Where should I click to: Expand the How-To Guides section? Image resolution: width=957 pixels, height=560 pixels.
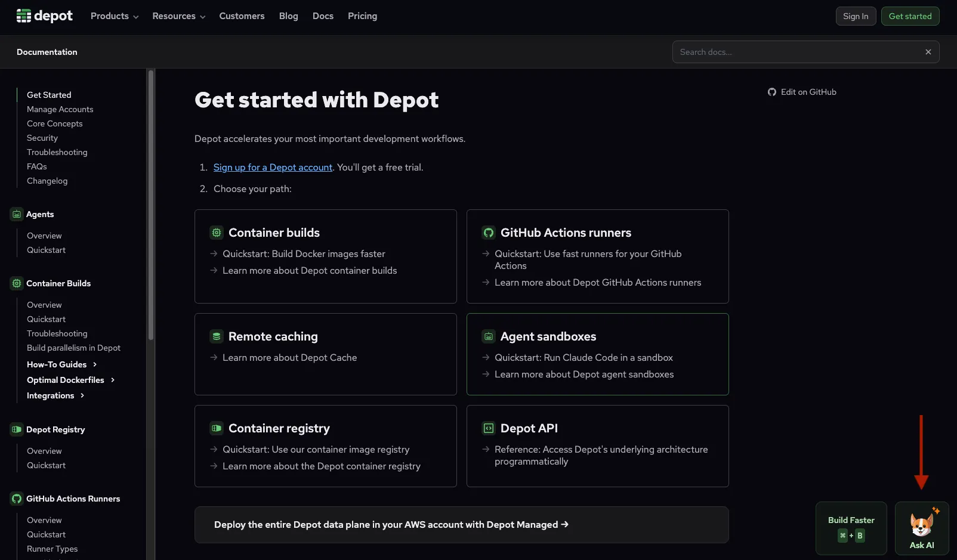(x=61, y=364)
